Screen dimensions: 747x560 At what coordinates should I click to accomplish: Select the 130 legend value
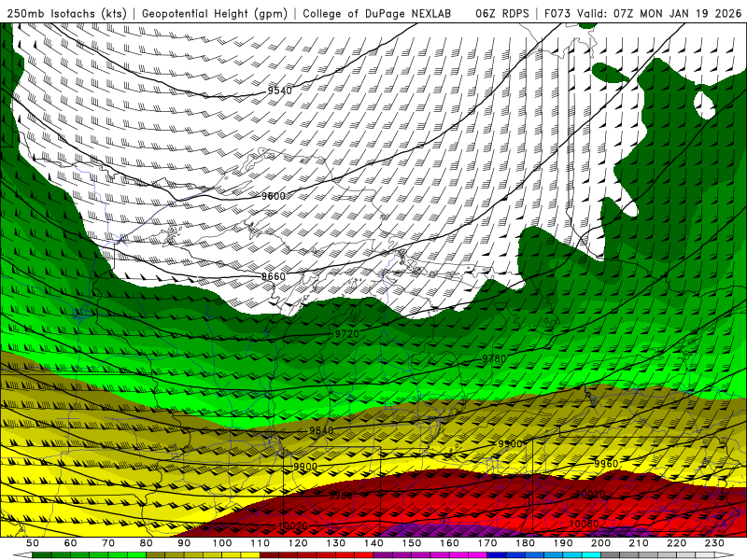tap(336, 543)
